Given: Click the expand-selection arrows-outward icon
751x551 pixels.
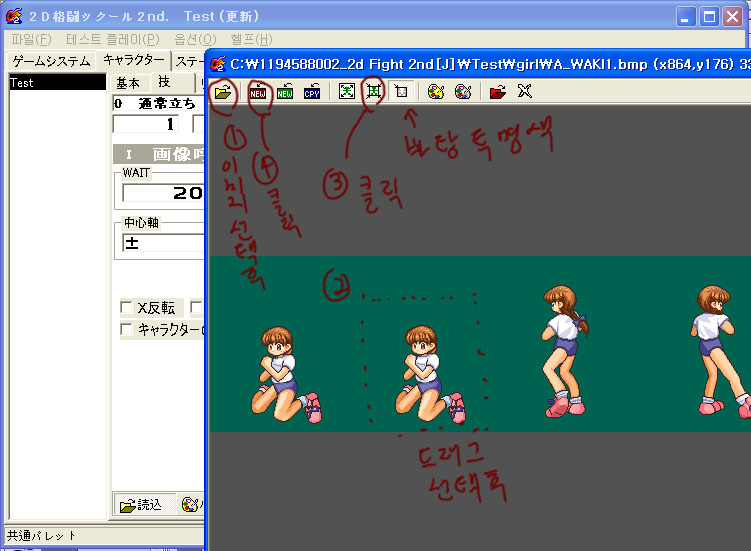Looking at the screenshot, I should tap(347, 91).
